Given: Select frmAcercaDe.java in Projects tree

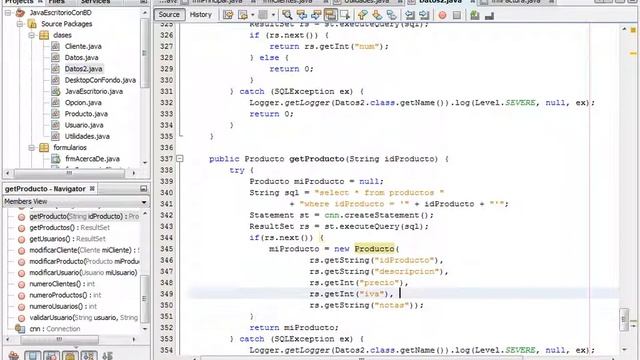Looking at the screenshot, I should click(92, 159).
